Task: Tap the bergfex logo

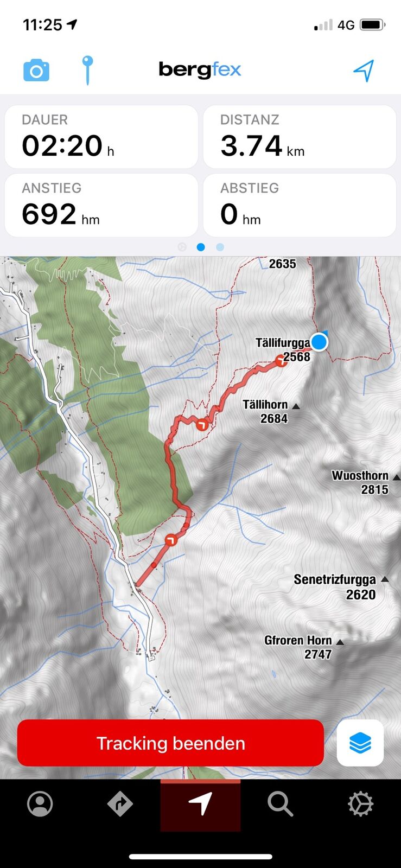Action: [x=200, y=70]
